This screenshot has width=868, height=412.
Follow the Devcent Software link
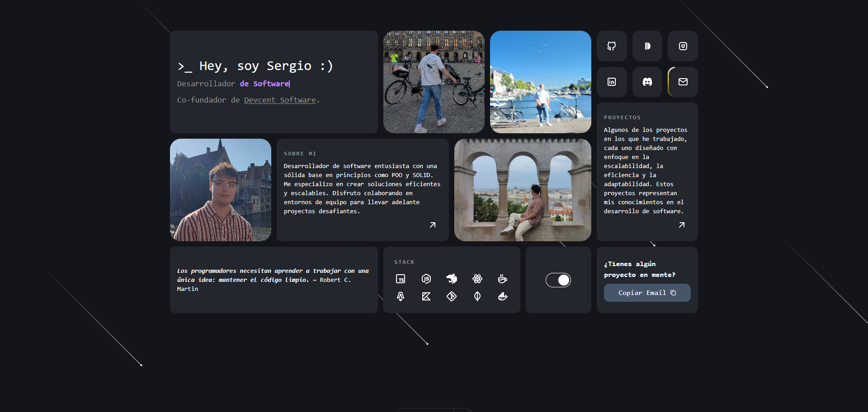coord(280,100)
